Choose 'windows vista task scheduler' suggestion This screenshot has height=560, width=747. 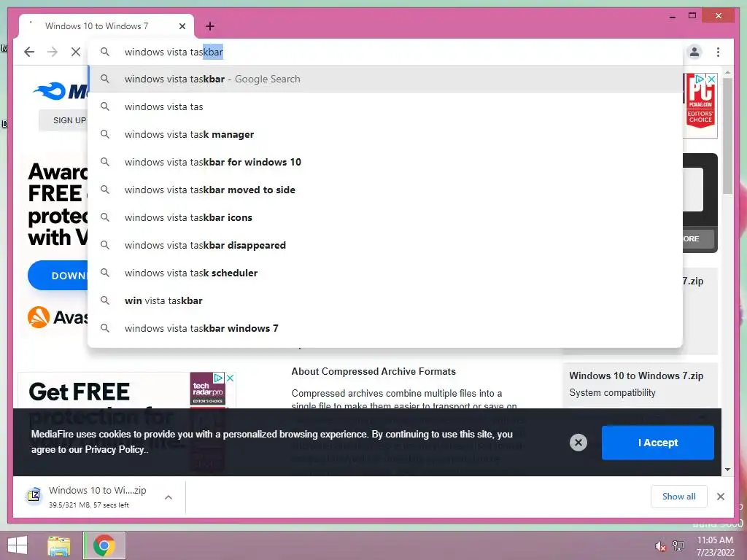[385, 273]
